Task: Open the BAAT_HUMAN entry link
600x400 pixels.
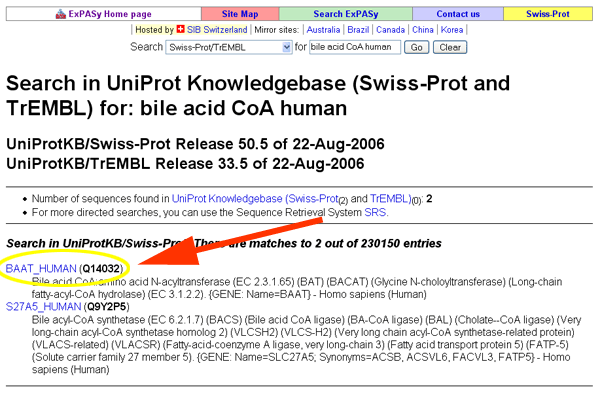Action: click(41, 269)
